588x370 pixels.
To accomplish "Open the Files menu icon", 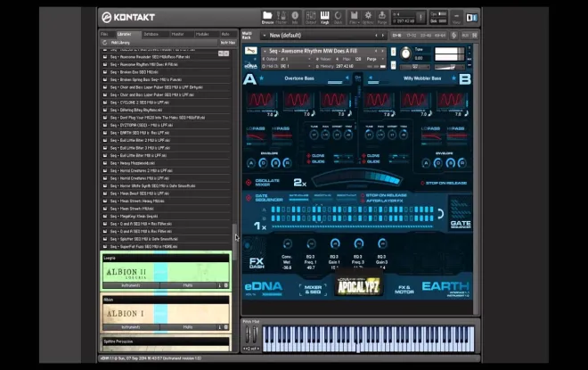I will pyautogui.click(x=354, y=17).
